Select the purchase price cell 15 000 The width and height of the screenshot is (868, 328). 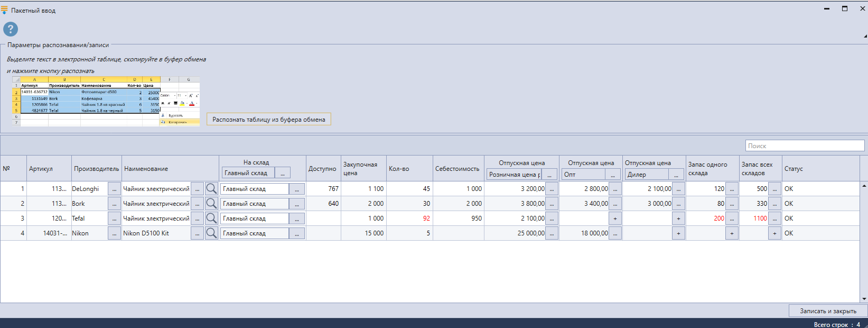(363, 233)
